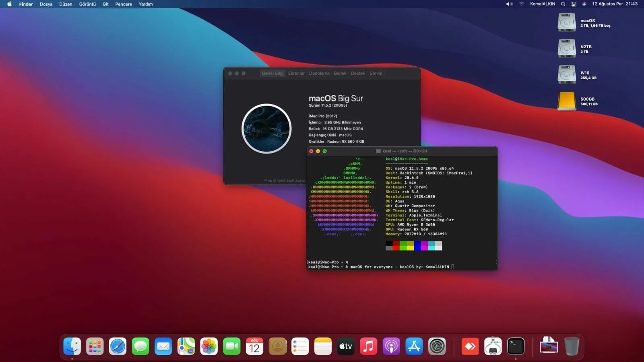This screenshot has width=644, height=362.
Task: Switch to the Bellek tab
Action: click(x=340, y=73)
